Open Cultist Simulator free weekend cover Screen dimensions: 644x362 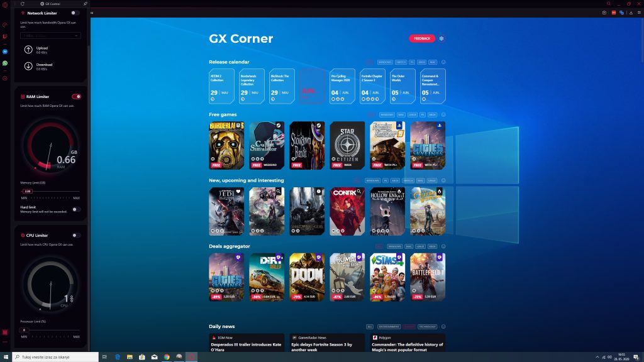coord(267,145)
